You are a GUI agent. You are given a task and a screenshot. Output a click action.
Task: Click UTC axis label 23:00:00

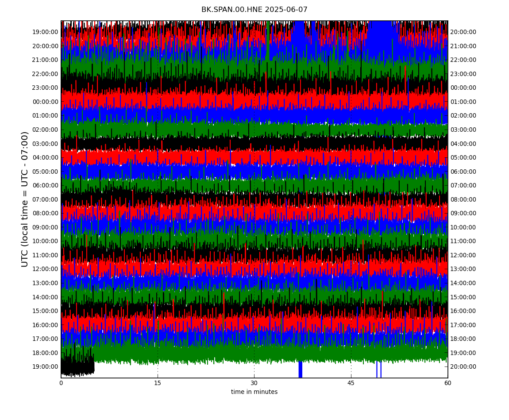pos(46,88)
